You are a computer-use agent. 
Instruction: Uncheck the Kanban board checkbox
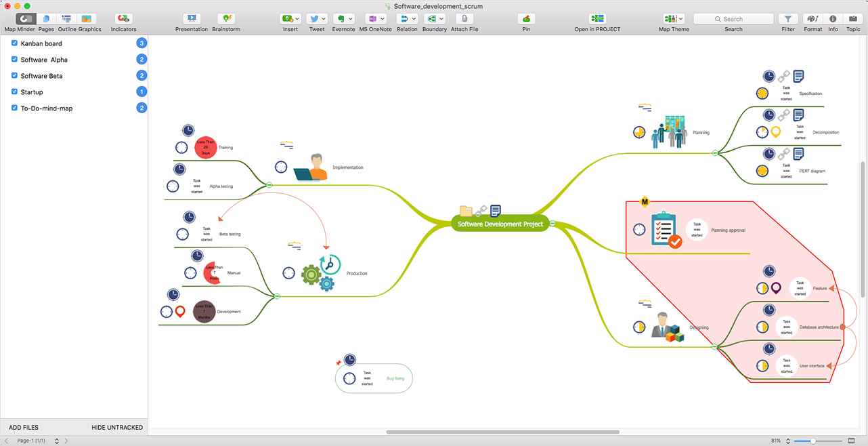click(15, 43)
